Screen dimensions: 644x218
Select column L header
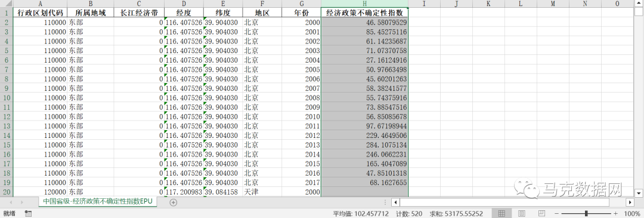pyautogui.click(x=521, y=4)
